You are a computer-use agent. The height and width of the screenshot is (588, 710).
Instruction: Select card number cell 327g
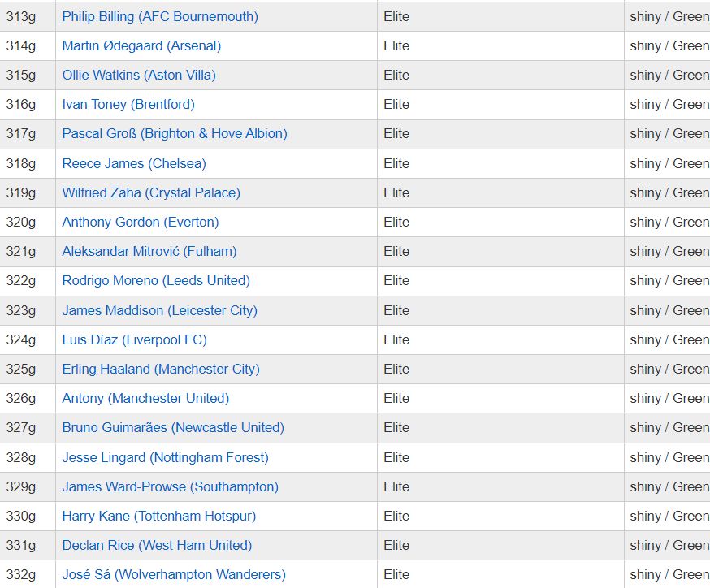pyautogui.click(x=27, y=428)
